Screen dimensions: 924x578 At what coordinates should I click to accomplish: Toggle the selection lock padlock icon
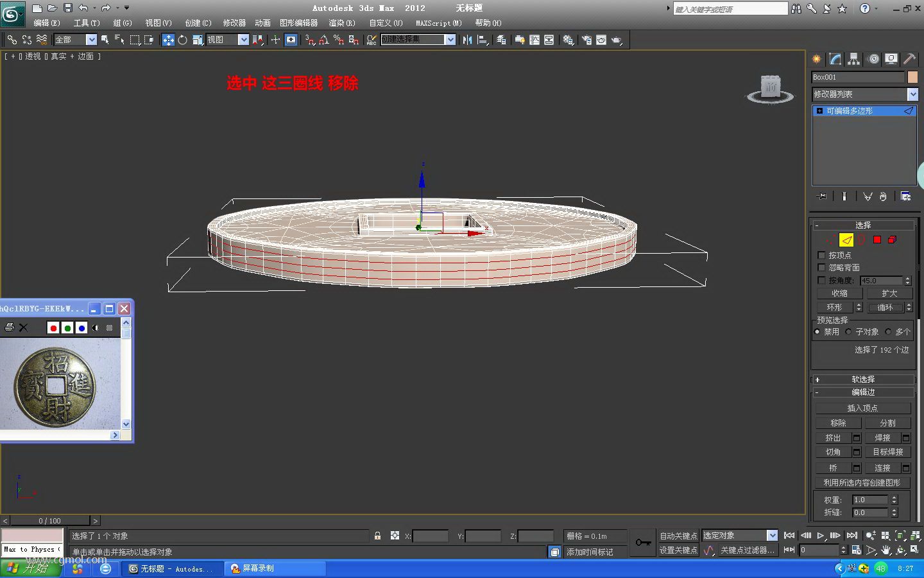377,536
